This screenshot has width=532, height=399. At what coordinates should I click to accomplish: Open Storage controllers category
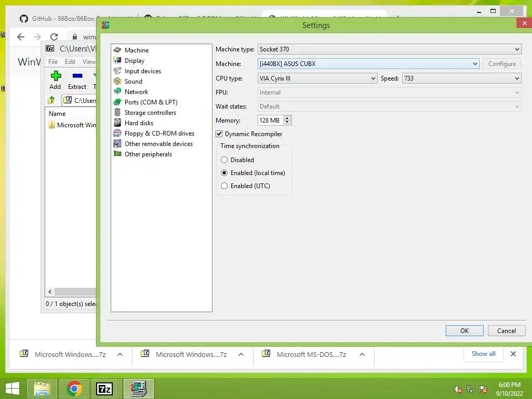(150, 113)
